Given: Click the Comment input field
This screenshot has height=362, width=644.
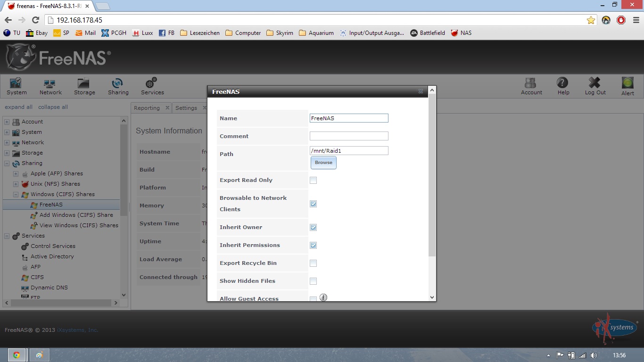Looking at the screenshot, I should 349,136.
